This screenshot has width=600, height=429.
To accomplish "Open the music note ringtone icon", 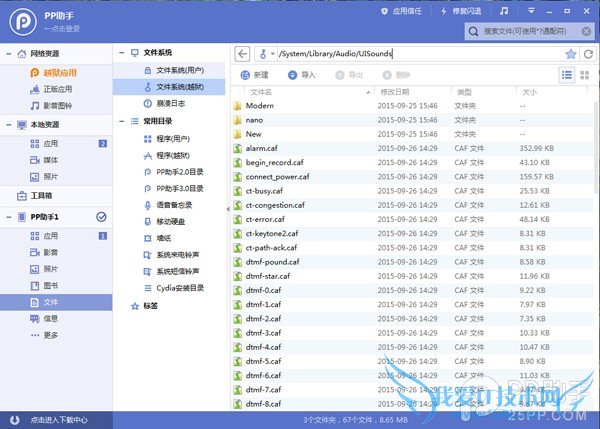I will [x=504, y=11].
